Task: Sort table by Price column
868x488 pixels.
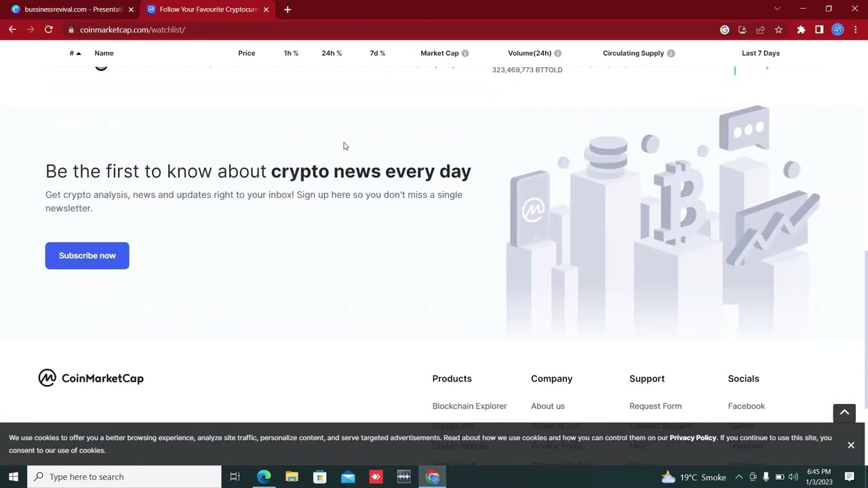Action: click(246, 53)
